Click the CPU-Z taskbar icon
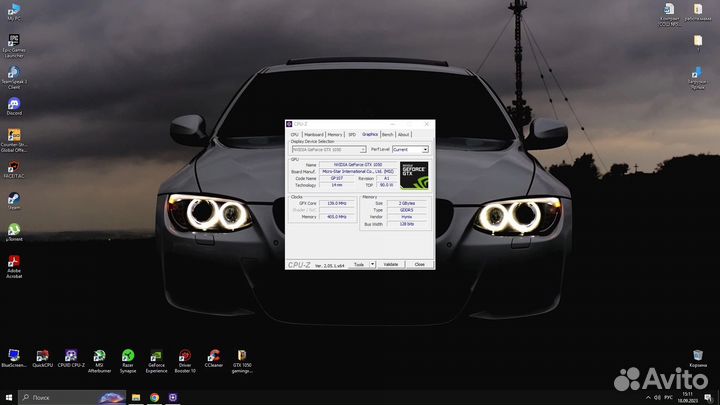The image size is (720, 405). 173,397
